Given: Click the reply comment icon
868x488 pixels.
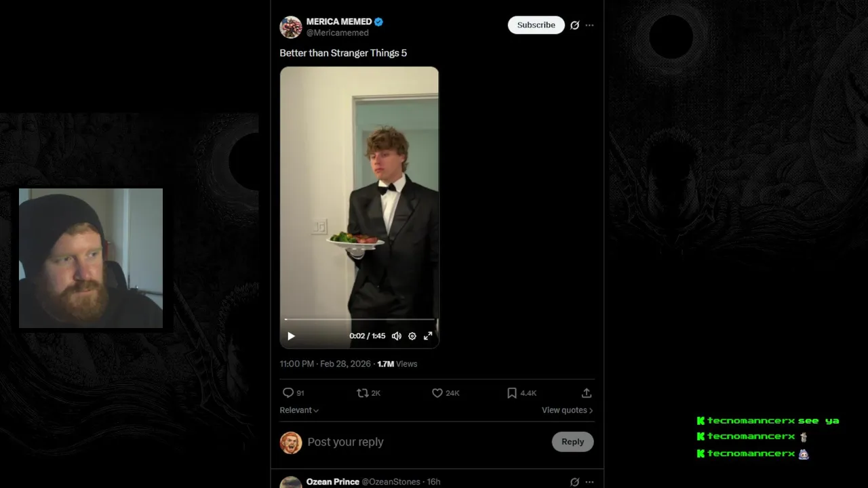Looking at the screenshot, I should pyautogui.click(x=288, y=393).
